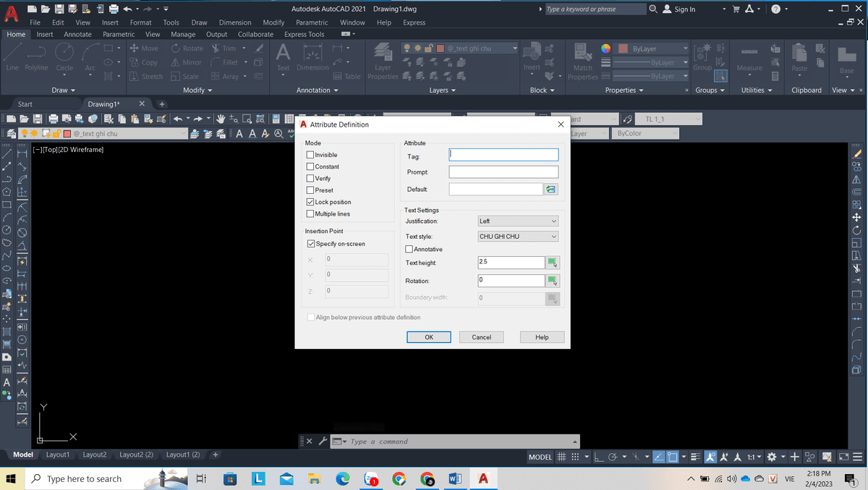Open Chrome from the taskbar
Viewport: 868px width, 490px height.
(x=399, y=478)
